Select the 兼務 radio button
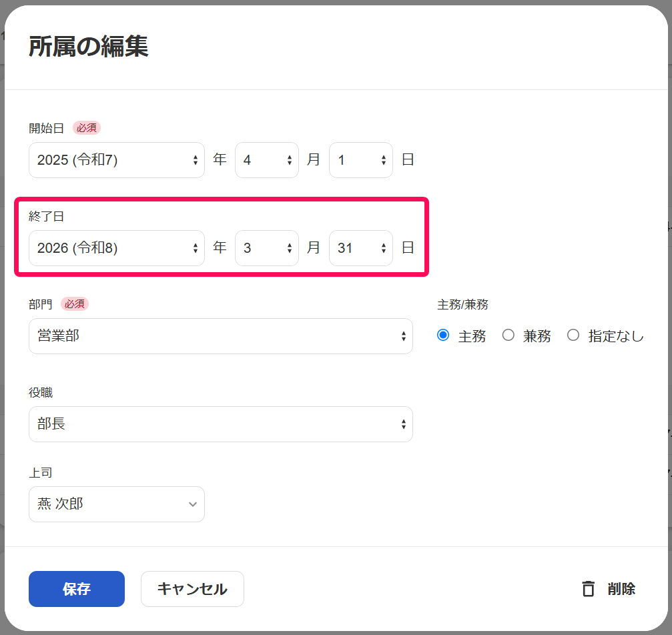This screenshot has height=635, width=672. (x=508, y=336)
